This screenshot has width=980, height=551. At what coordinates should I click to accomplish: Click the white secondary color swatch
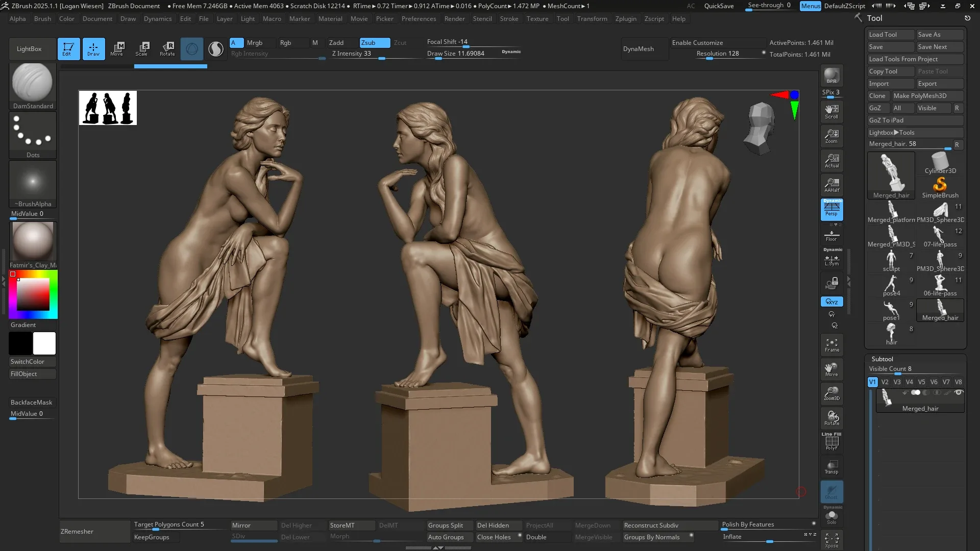click(44, 343)
